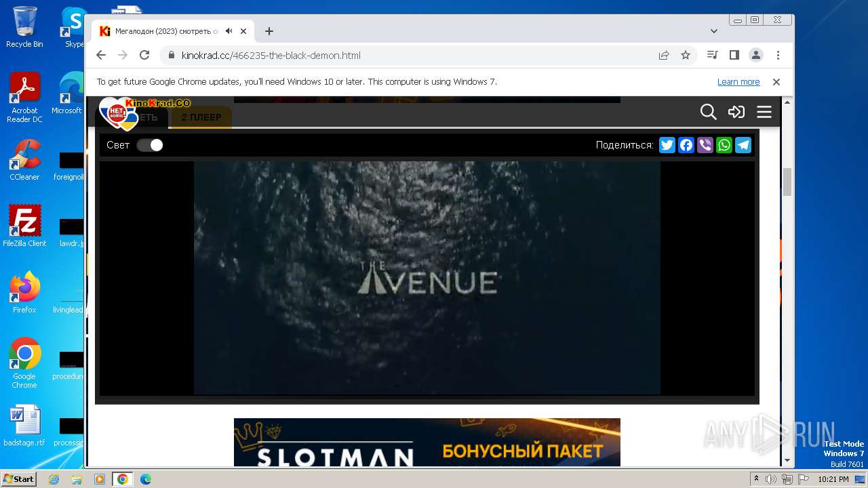The width and height of the screenshot is (868, 488).
Task: Open Firefox desktop shortcut
Action: pos(24,292)
